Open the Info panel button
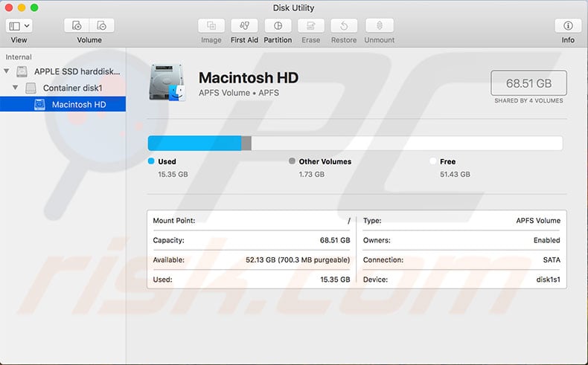This screenshot has width=588, height=365. pos(568,25)
